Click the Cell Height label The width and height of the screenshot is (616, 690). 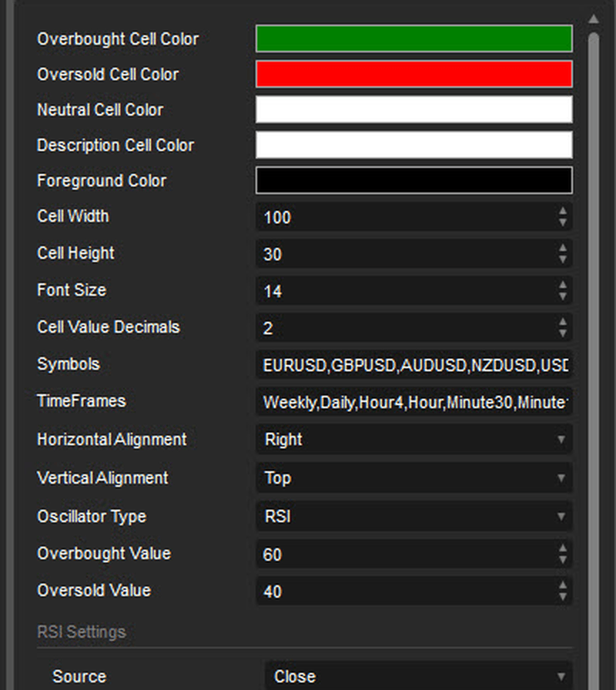click(75, 253)
